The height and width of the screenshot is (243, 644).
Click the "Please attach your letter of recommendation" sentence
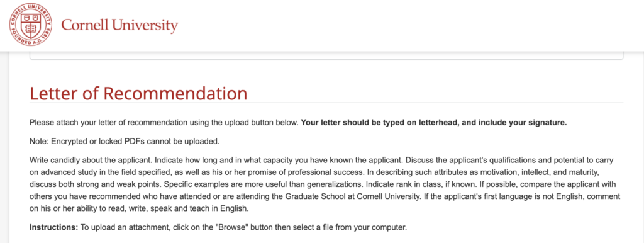tap(164, 123)
